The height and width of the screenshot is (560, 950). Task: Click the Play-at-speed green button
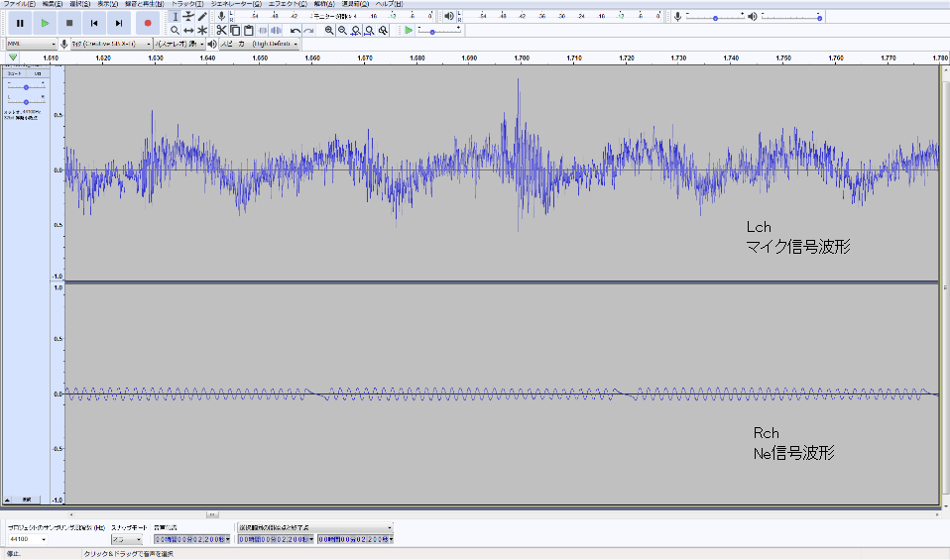pos(409,31)
